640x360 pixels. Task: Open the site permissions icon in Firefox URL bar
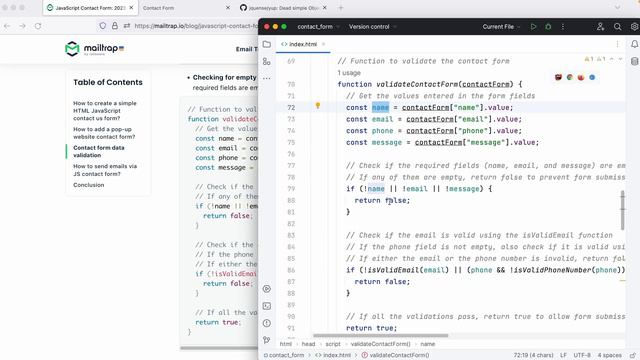tap(127, 26)
